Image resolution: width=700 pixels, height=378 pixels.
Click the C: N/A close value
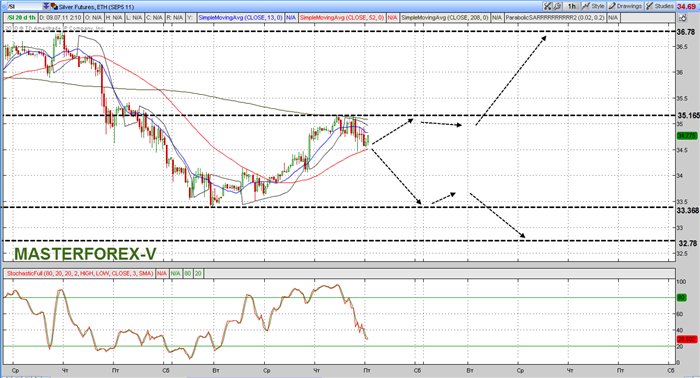[154, 17]
